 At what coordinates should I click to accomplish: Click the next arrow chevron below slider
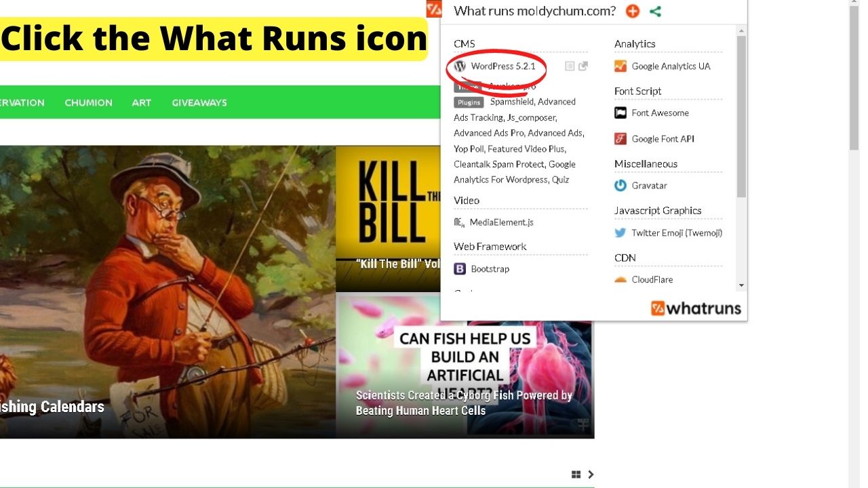[591, 474]
